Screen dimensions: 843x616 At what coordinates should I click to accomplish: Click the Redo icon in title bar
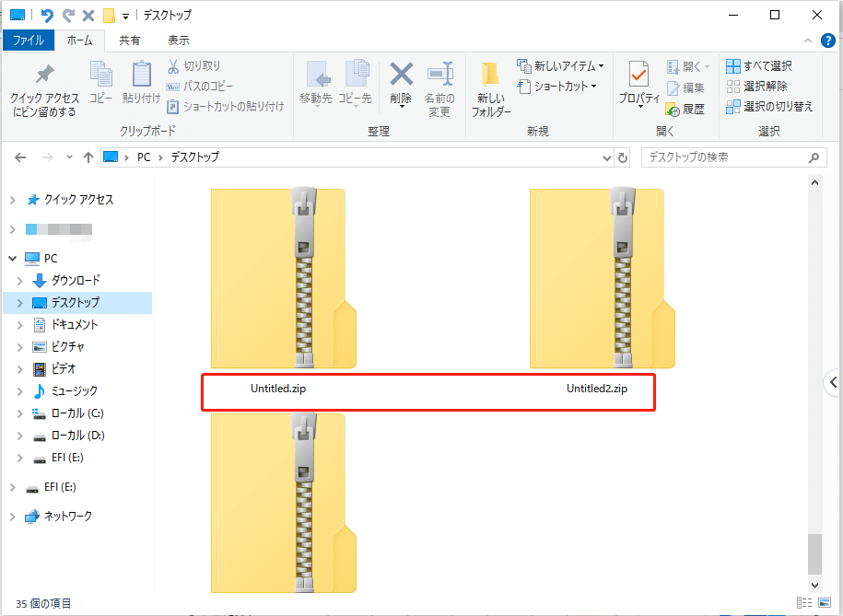tap(68, 15)
